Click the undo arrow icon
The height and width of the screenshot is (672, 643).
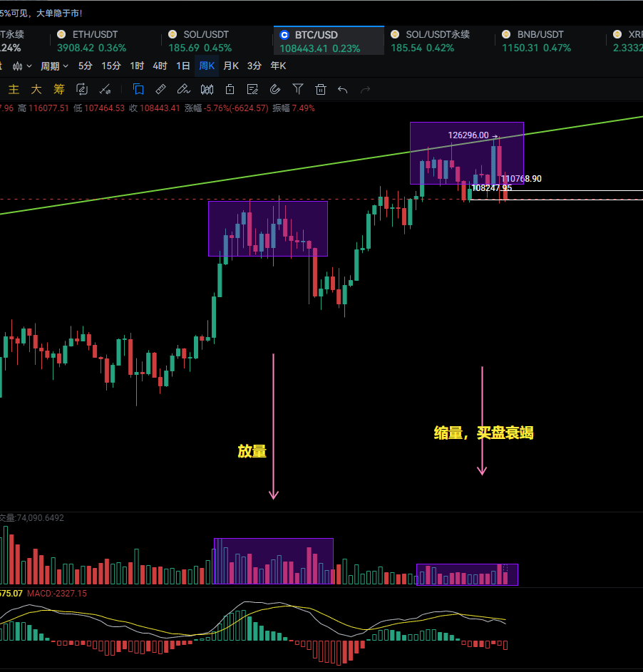[343, 89]
